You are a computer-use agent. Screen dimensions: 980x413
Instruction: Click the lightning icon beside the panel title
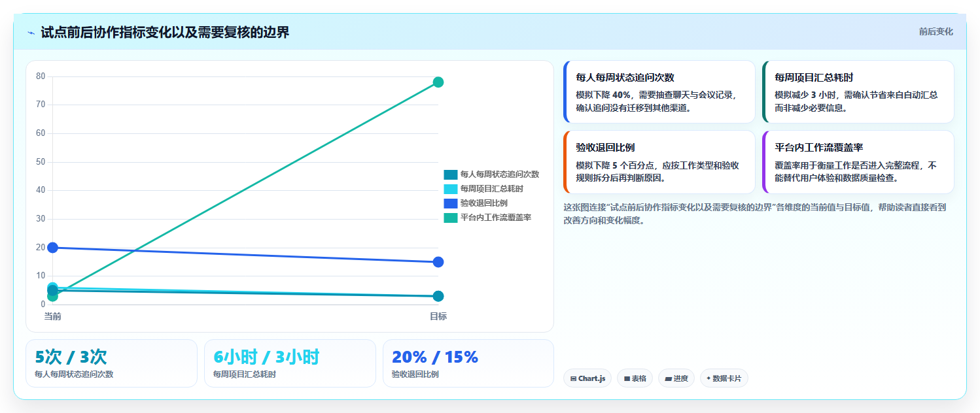31,33
